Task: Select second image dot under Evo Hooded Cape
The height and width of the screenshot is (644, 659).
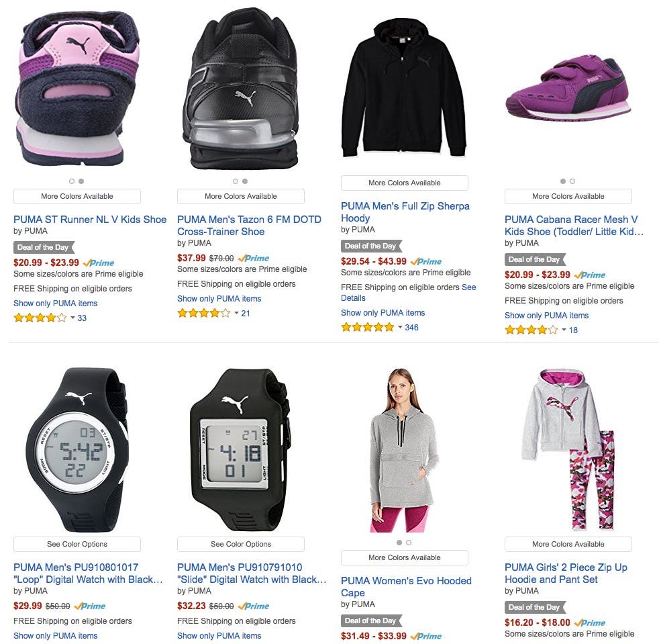Action: (409, 543)
